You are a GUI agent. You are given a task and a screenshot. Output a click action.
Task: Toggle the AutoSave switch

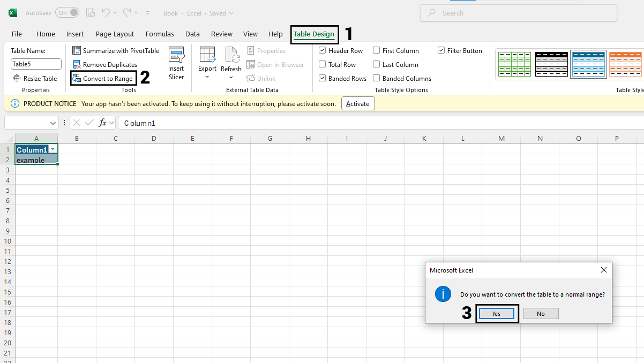point(67,12)
